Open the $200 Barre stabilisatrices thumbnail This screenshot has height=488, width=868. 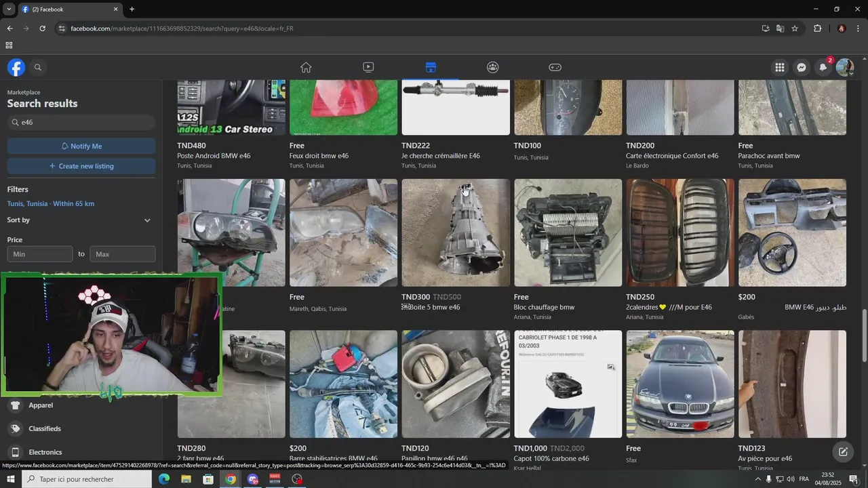click(343, 384)
